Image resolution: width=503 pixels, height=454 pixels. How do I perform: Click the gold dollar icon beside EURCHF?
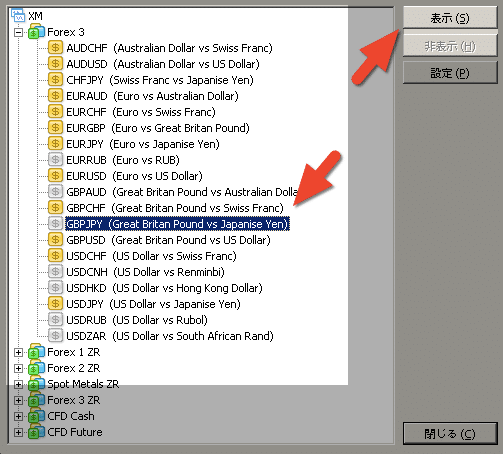point(55,112)
